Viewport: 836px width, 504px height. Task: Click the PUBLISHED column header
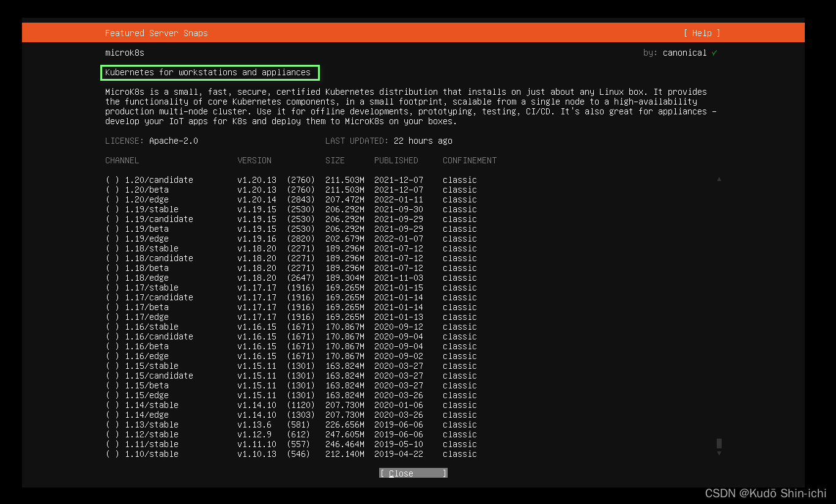[x=396, y=160]
